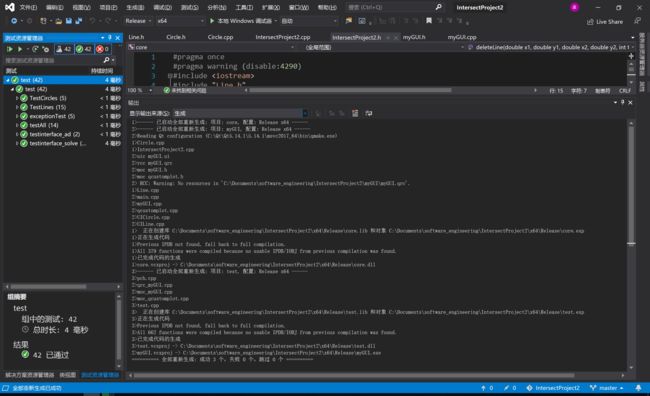Click the Visual Studio logo icon

[10, 7]
